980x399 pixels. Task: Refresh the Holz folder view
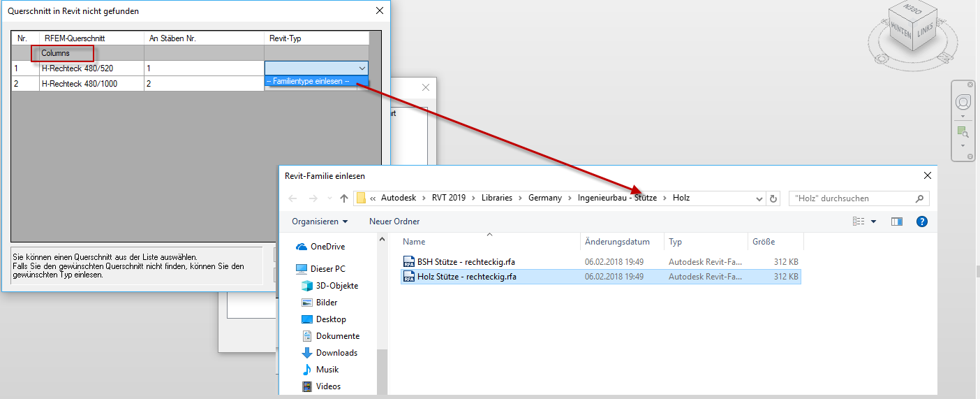[x=773, y=198]
